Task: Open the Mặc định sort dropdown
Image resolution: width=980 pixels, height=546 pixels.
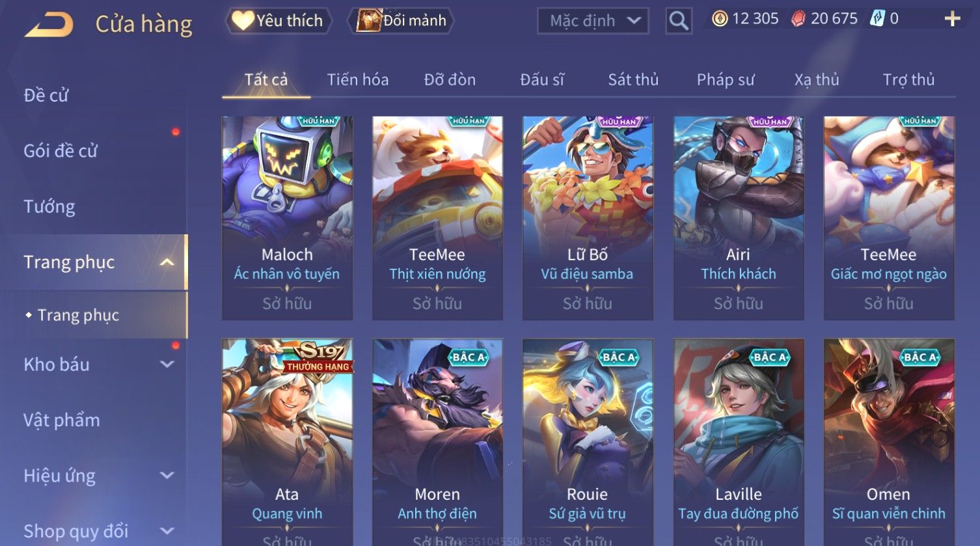Action: tap(593, 21)
